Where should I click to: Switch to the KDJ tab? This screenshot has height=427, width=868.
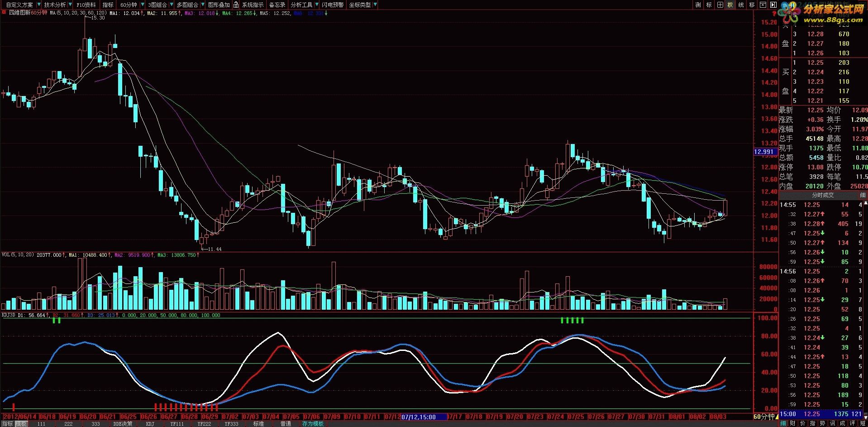coord(150,424)
